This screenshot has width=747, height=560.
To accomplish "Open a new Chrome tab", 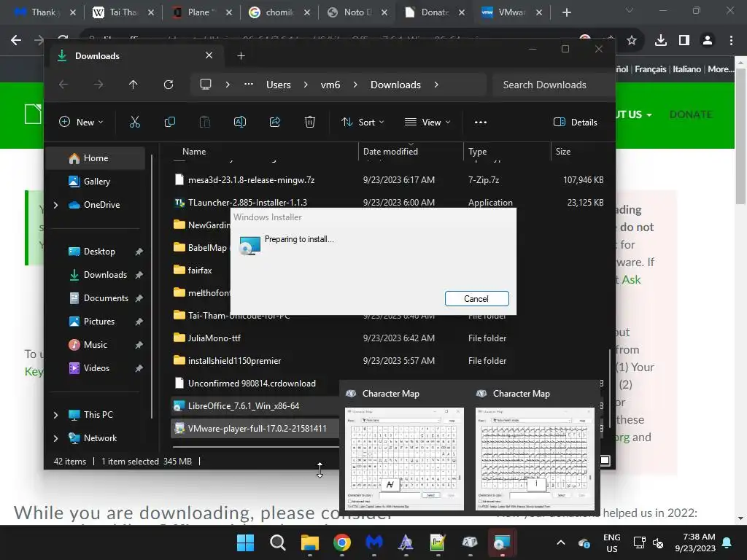I will click(x=566, y=12).
